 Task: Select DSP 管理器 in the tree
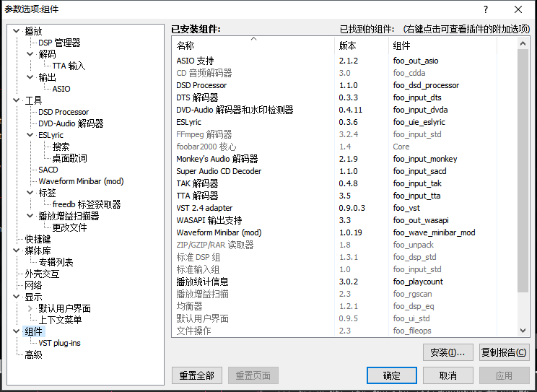click(59, 43)
